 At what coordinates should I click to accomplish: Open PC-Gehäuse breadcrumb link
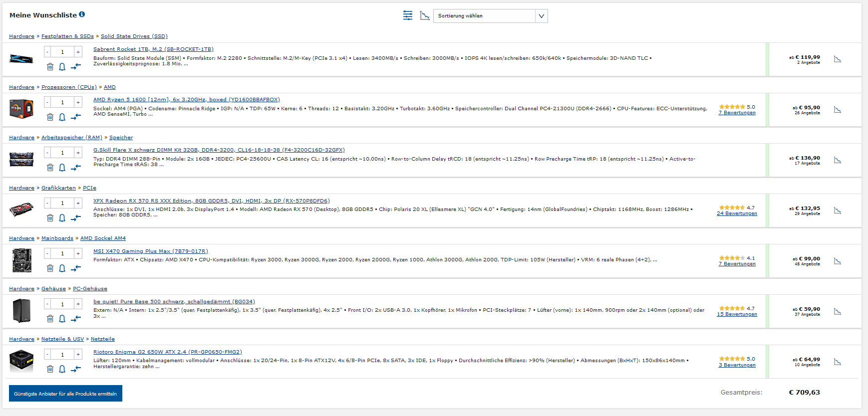(x=90, y=288)
